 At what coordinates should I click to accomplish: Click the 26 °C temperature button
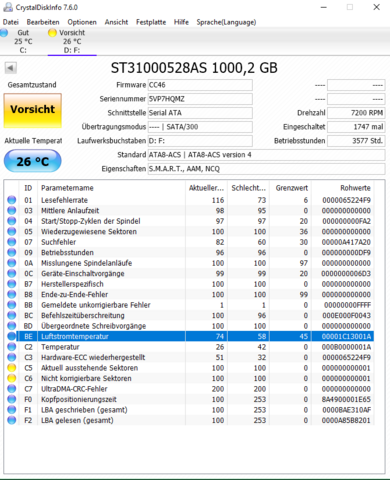33,161
